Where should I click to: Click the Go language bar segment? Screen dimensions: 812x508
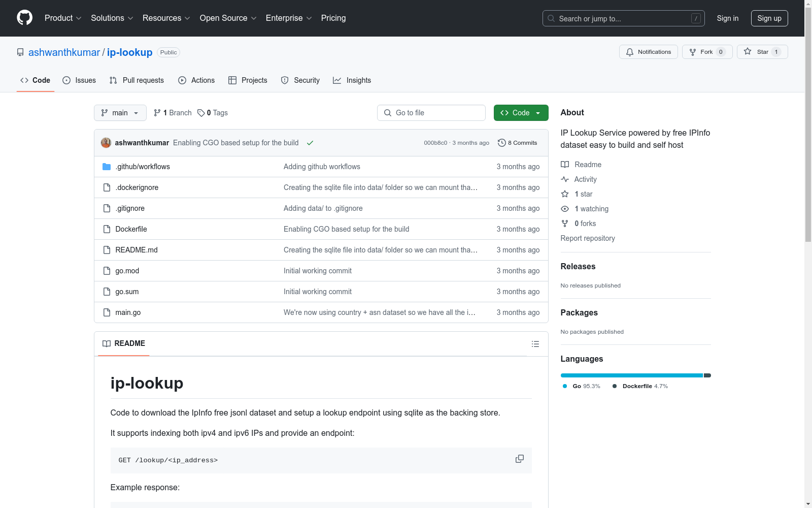pyautogui.click(x=631, y=375)
